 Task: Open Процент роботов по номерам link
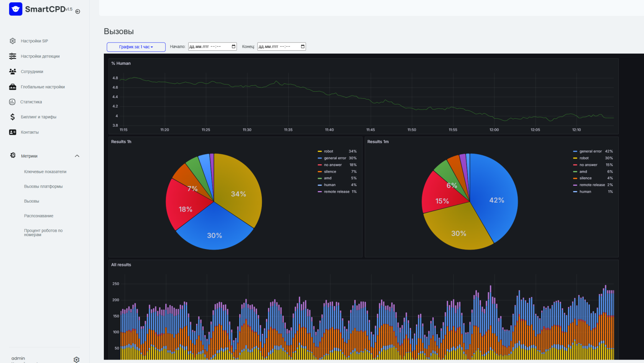click(x=43, y=233)
